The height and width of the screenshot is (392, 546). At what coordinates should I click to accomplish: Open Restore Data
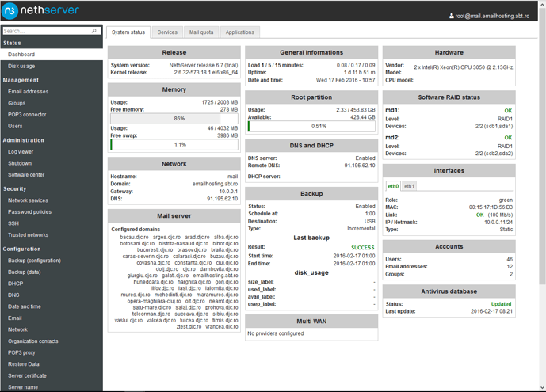click(x=24, y=364)
